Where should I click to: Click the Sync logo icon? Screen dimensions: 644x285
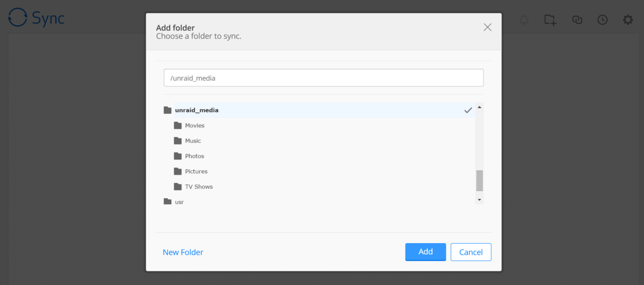click(18, 18)
